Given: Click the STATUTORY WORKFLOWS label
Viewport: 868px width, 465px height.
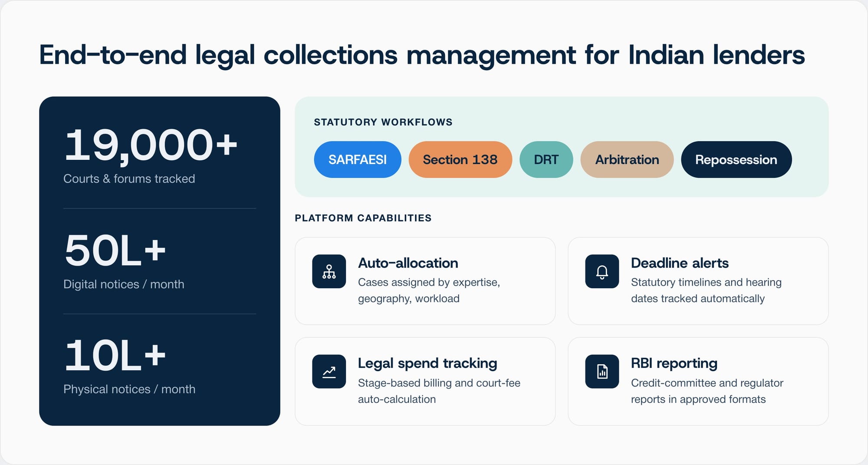Looking at the screenshot, I should click(383, 122).
